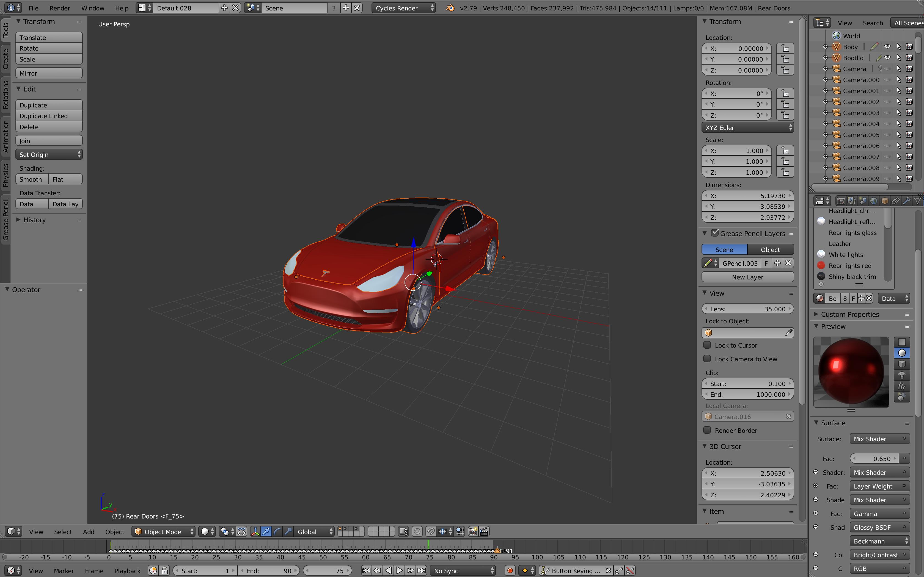The width and height of the screenshot is (924, 577).
Task: Toggle the 3D manipulator widget icon
Action: [255, 532]
